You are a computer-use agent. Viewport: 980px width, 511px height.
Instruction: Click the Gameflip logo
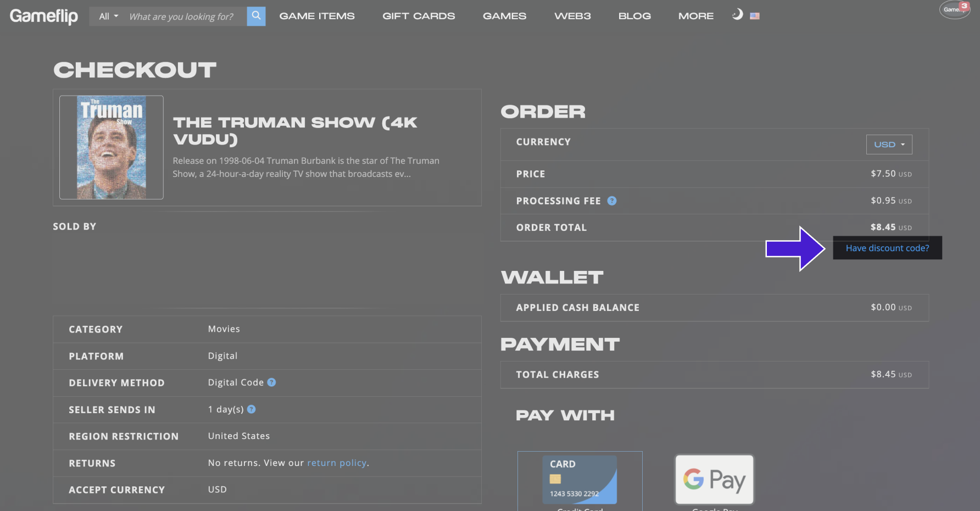click(x=44, y=16)
